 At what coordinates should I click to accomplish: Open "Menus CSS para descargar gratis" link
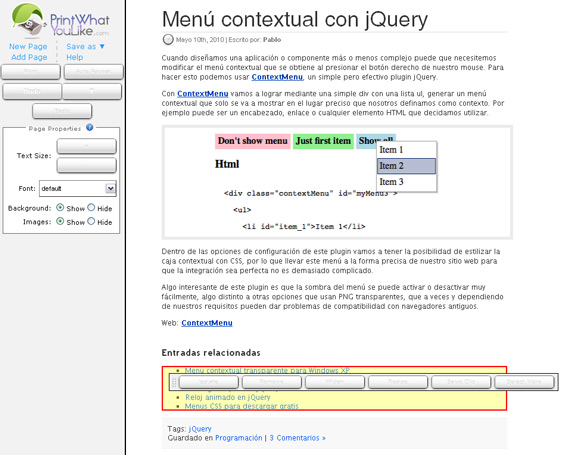pos(242,406)
